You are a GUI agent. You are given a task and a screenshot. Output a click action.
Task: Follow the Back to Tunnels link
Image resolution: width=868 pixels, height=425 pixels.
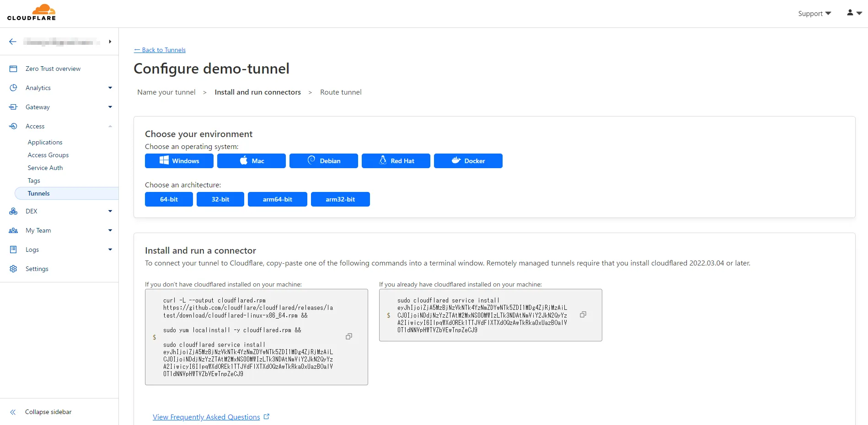pyautogui.click(x=160, y=50)
